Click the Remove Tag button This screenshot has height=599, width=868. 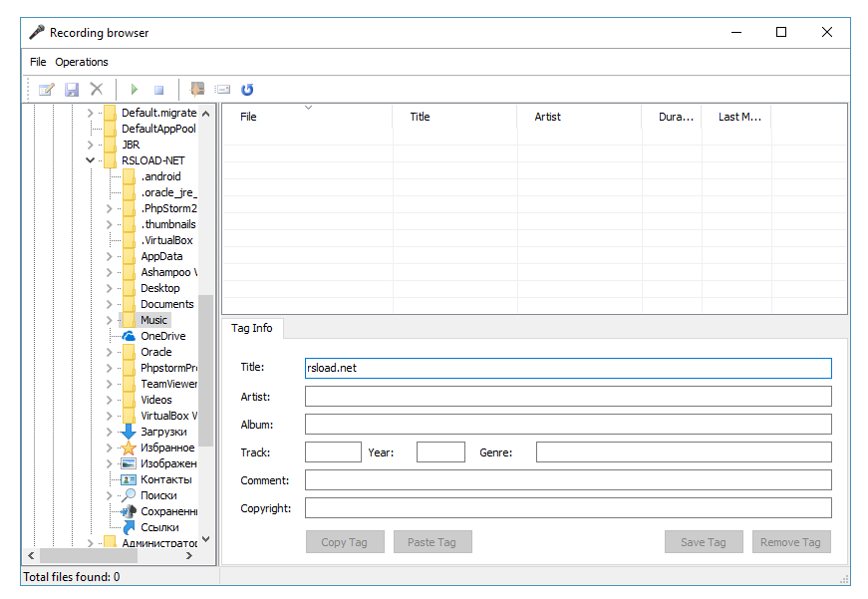pos(790,542)
